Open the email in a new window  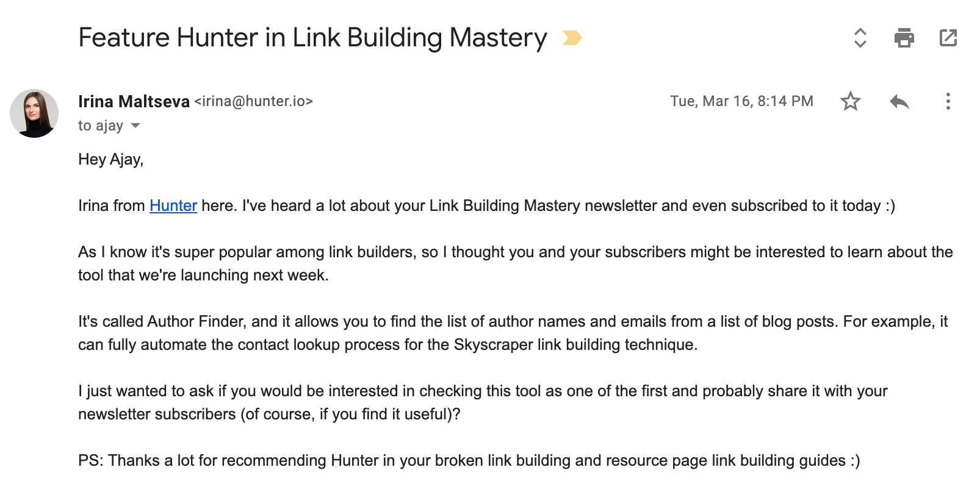948,38
